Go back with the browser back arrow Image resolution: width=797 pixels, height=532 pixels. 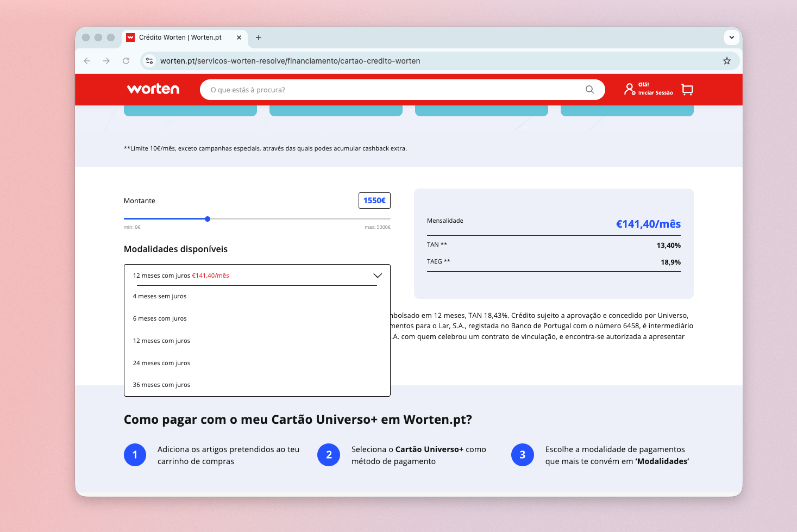tap(87, 61)
